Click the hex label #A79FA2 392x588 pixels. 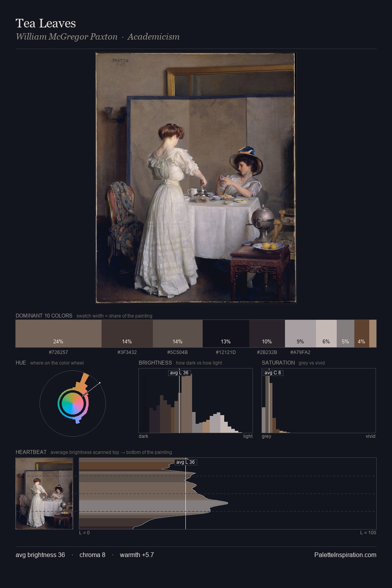point(300,352)
